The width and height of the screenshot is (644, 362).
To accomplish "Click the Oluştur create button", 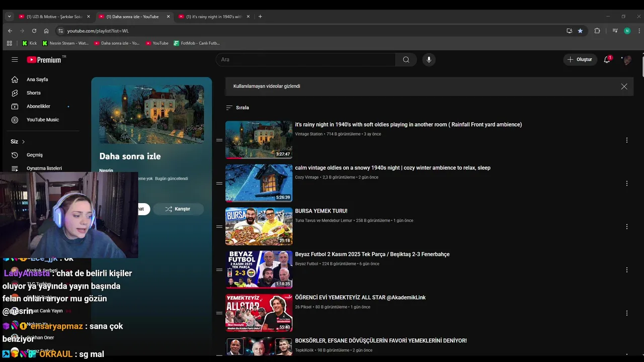I will coord(580,59).
